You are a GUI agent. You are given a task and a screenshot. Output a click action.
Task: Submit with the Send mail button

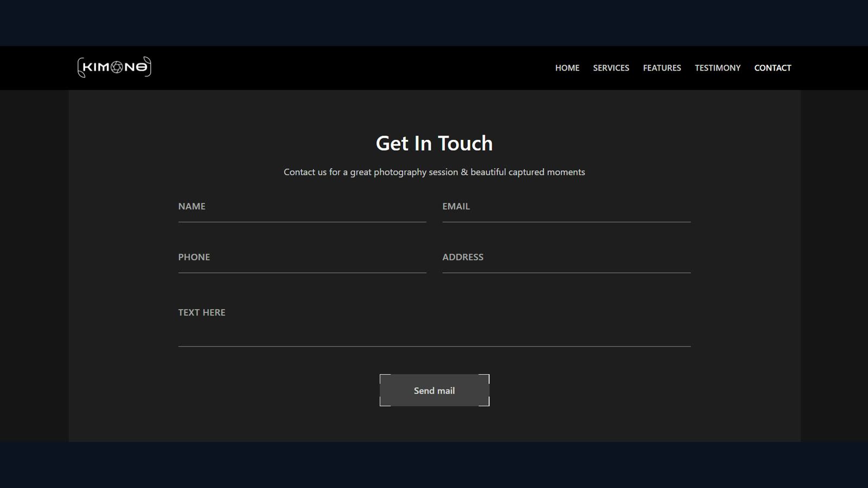pos(435,390)
